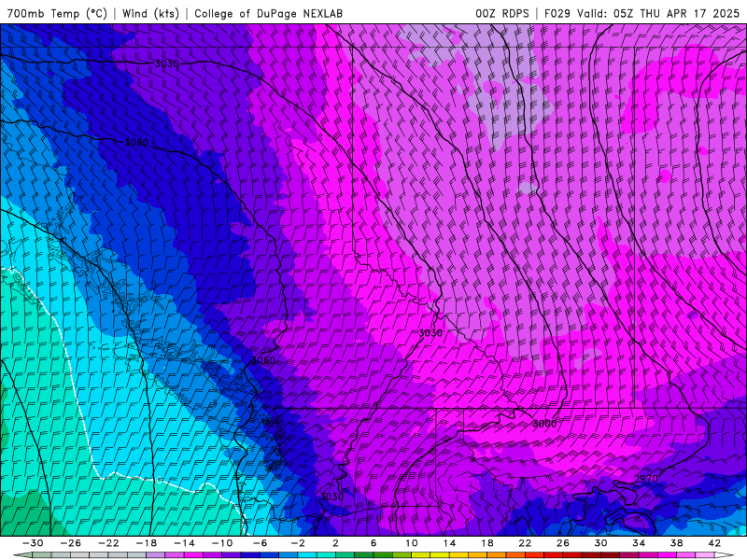
Task: Click the "18" color scale label
Action: click(x=486, y=543)
